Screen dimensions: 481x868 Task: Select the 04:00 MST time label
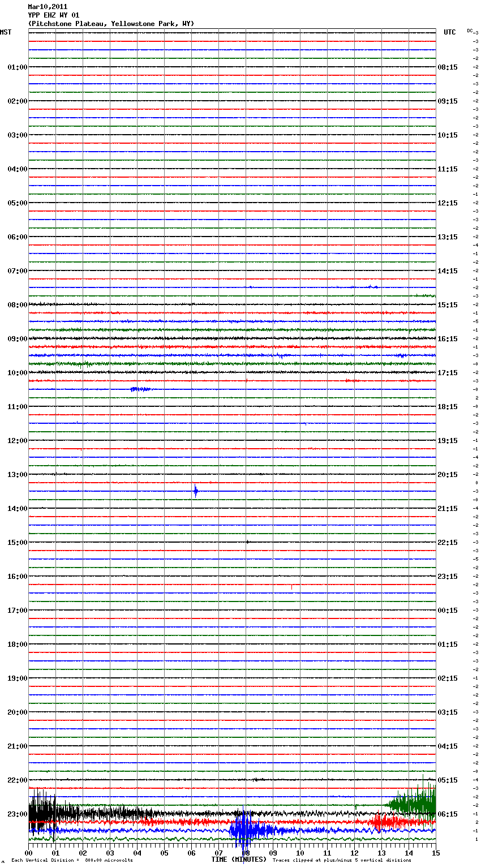18,169
